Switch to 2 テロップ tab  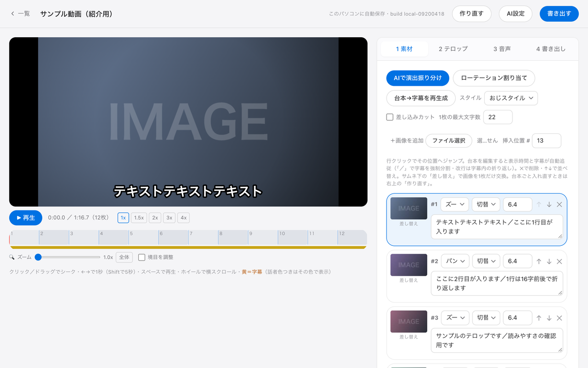pyautogui.click(x=453, y=49)
